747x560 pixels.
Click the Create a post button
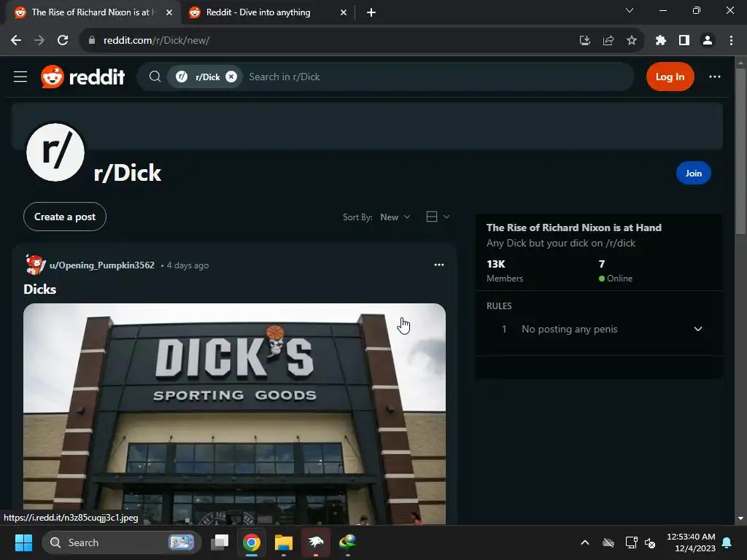point(65,217)
